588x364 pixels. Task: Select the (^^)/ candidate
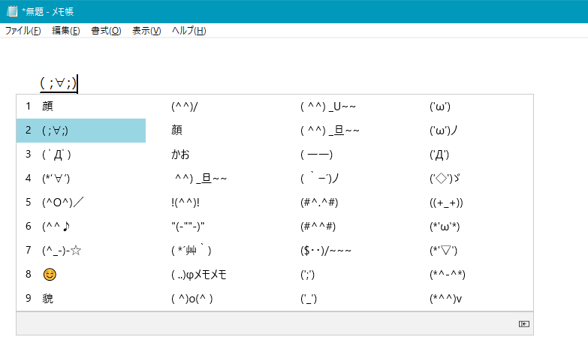(x=184, y=107)
